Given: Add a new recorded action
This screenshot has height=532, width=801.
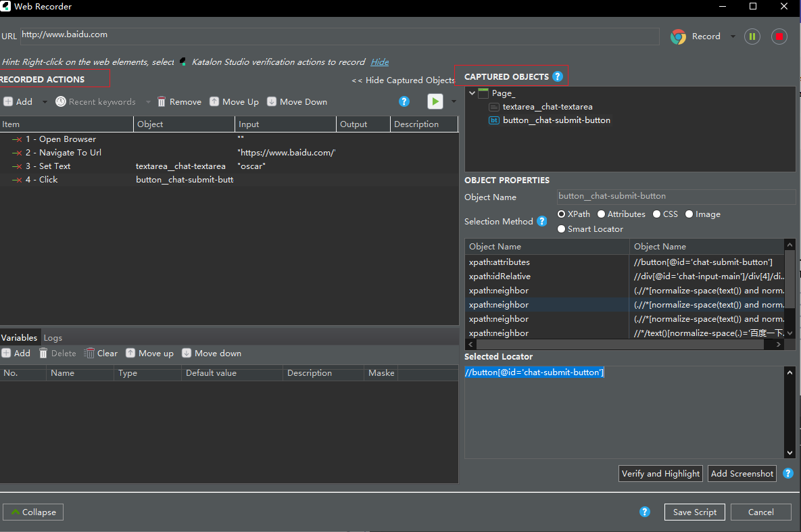Looking at the screenshot, I should [18, 101].
